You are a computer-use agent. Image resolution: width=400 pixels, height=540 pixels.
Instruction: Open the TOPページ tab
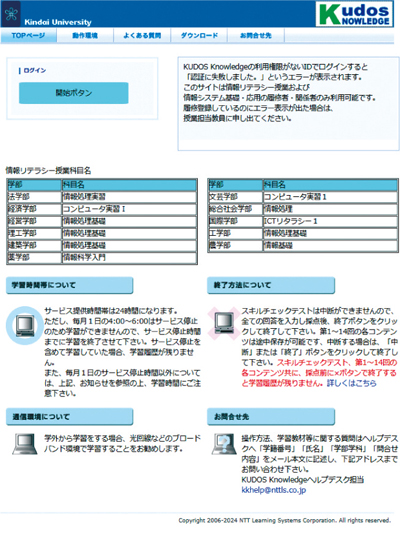point(28,35)
